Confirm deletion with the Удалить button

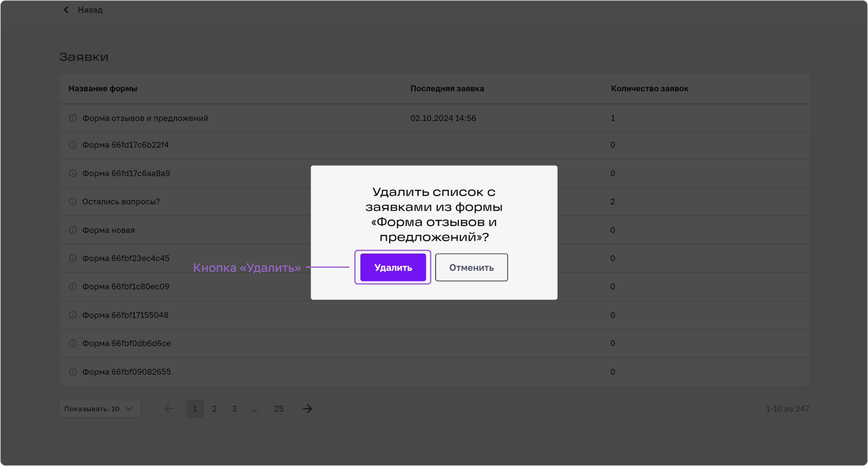pyautogui.click(x=393, y=267)
